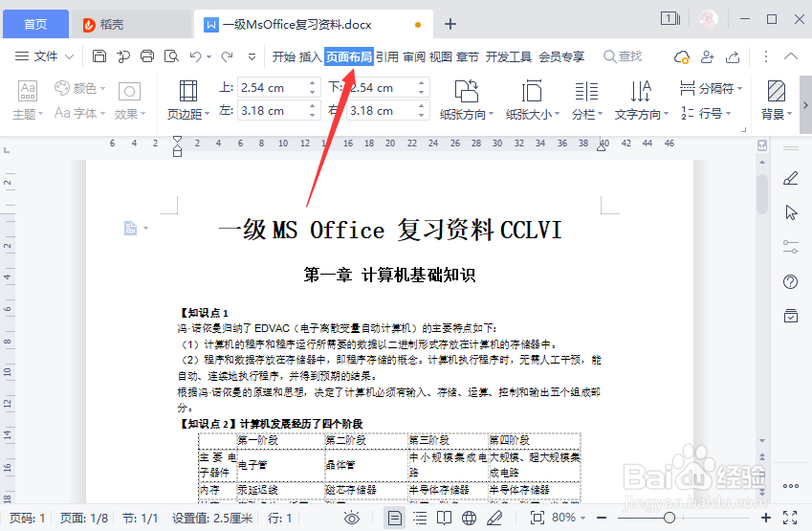Go to the 首页 home tab
The width and height of the screenshot is (812, 531).
[35, 24]
